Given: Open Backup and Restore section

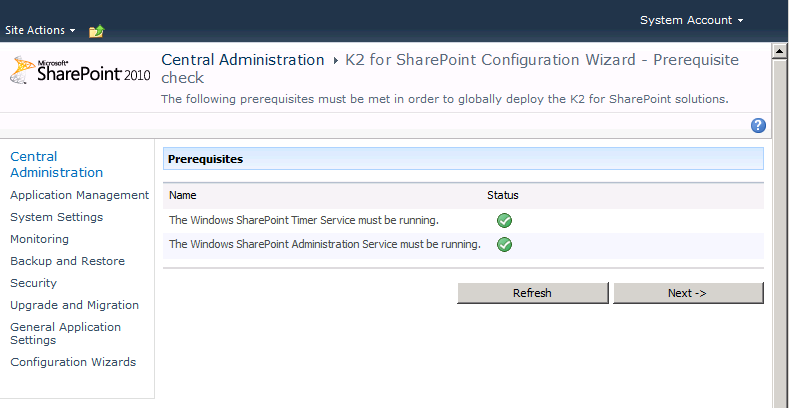Looking at the screenshot, I should tap(67, 261).
